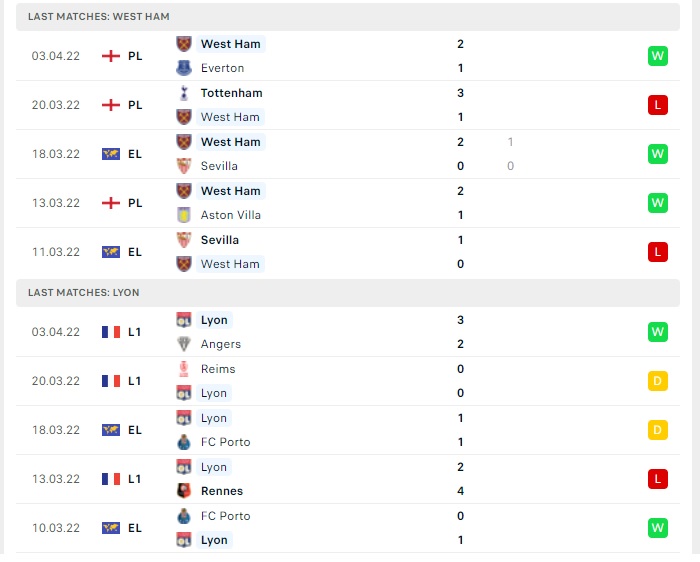Click the Everton club crest icon
Viewport: 700px width, 562px height.
pos(183,68)
